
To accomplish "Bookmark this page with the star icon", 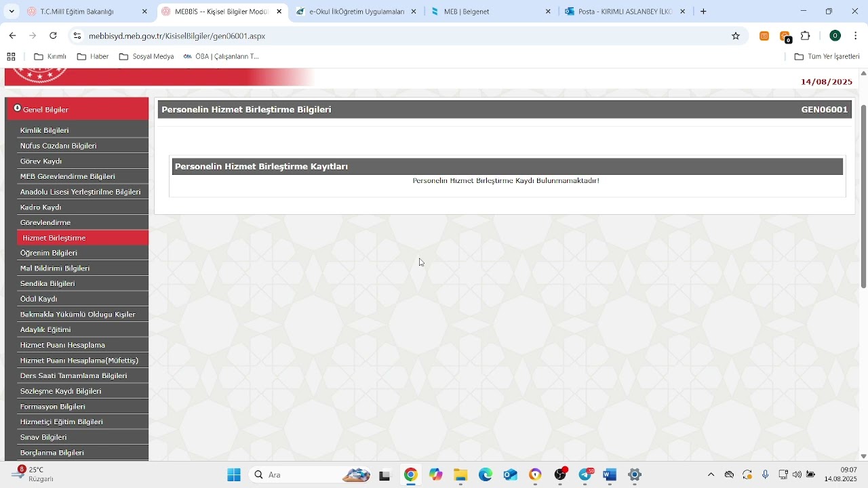I will 736,36.
